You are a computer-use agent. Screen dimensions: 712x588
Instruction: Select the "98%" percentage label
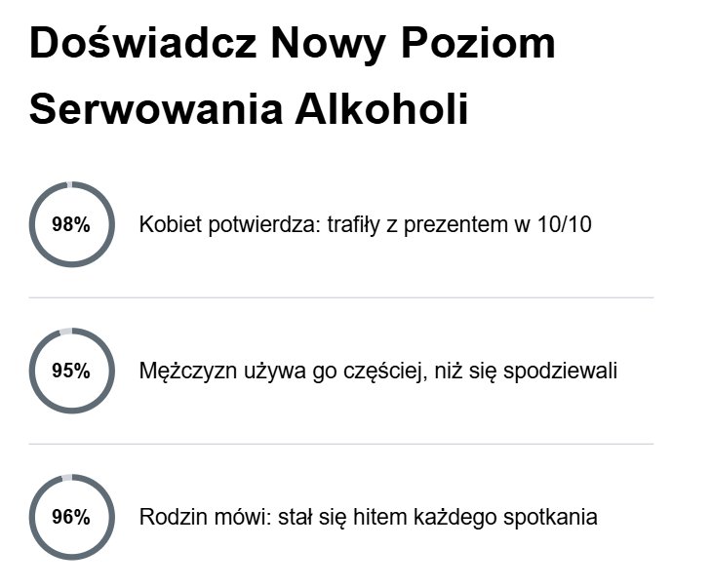(71, 225)
